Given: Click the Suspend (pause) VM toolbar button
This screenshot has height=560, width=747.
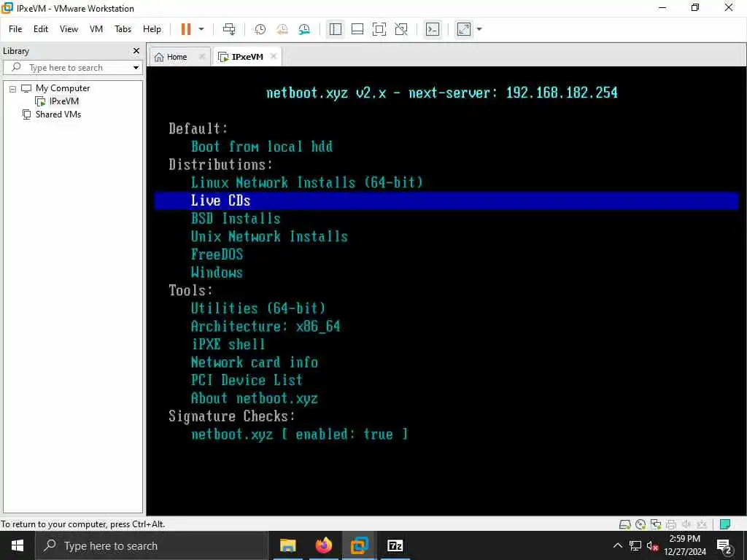Looking at the screenshot, I should pos(186,29).
